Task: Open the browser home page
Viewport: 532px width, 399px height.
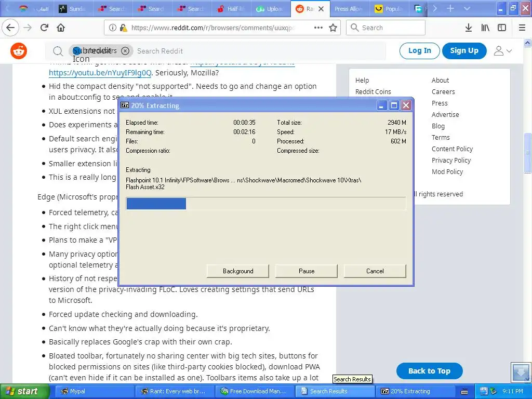Action: coord(61,28)
